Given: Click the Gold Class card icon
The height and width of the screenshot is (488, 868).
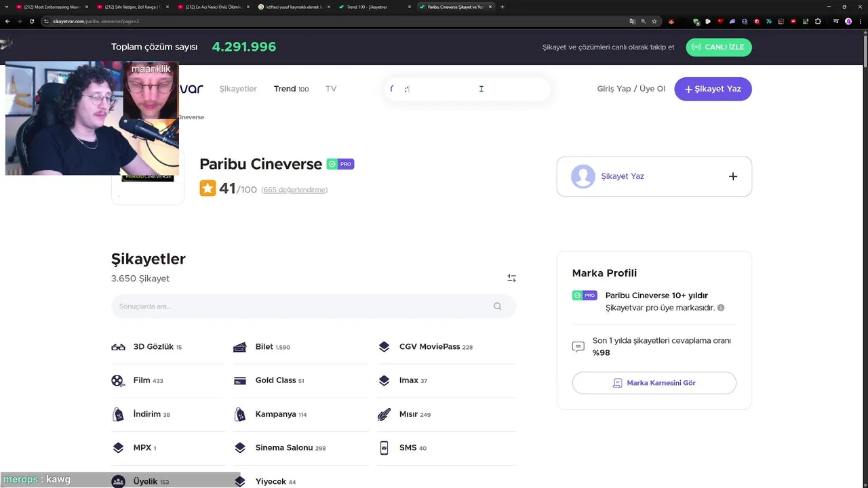Looking at the screenshot, I should click(x=239, y=381).
